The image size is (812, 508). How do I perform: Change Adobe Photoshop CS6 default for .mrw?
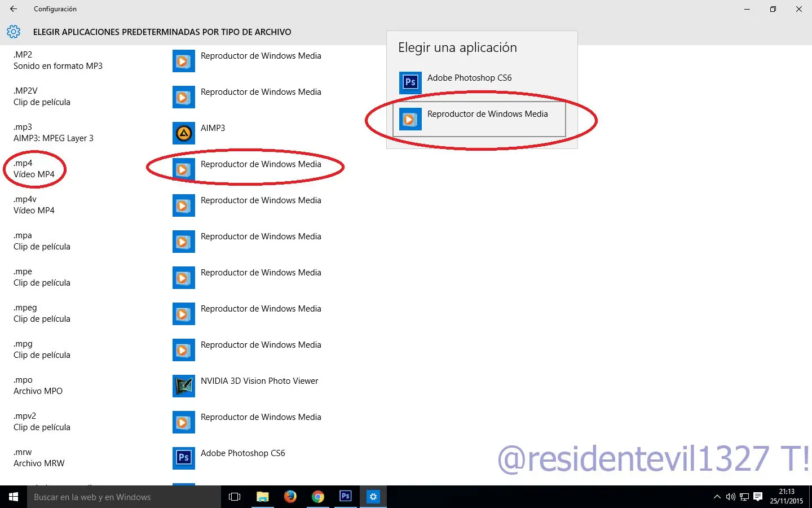coord(229,458)
